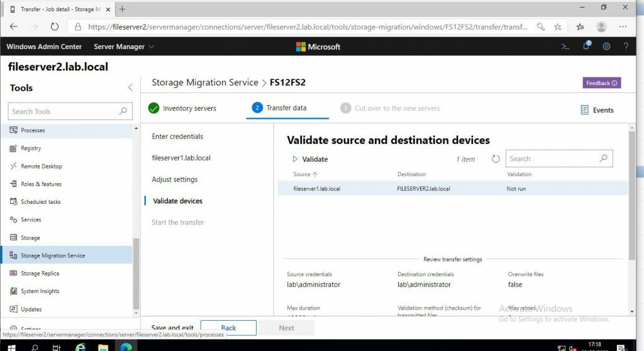This screenshot has height=351, width=644.
Task: Open Windows taskbar search
Action: tap(35, 347)
